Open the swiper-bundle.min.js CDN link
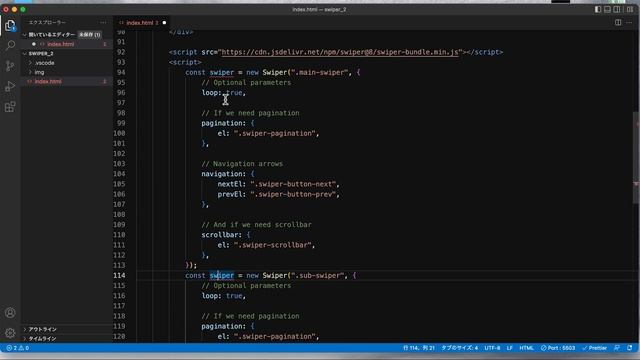Screen dimensions: 640x360 [340, 52]
